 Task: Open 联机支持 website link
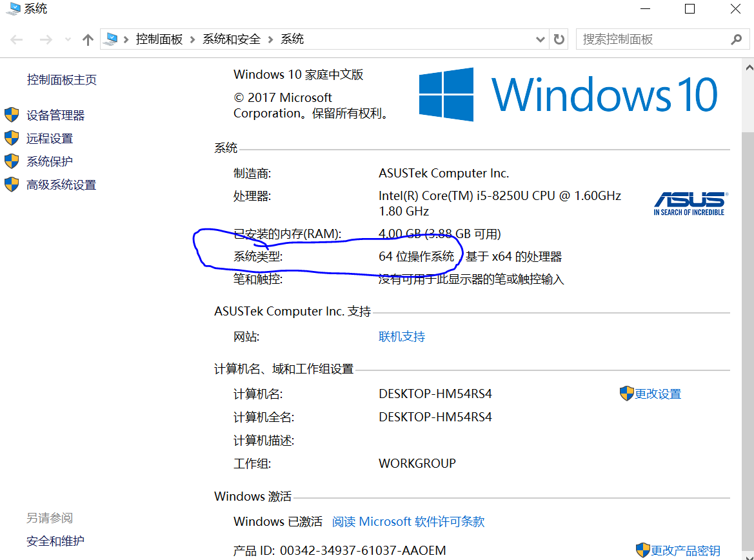point(402,336)
